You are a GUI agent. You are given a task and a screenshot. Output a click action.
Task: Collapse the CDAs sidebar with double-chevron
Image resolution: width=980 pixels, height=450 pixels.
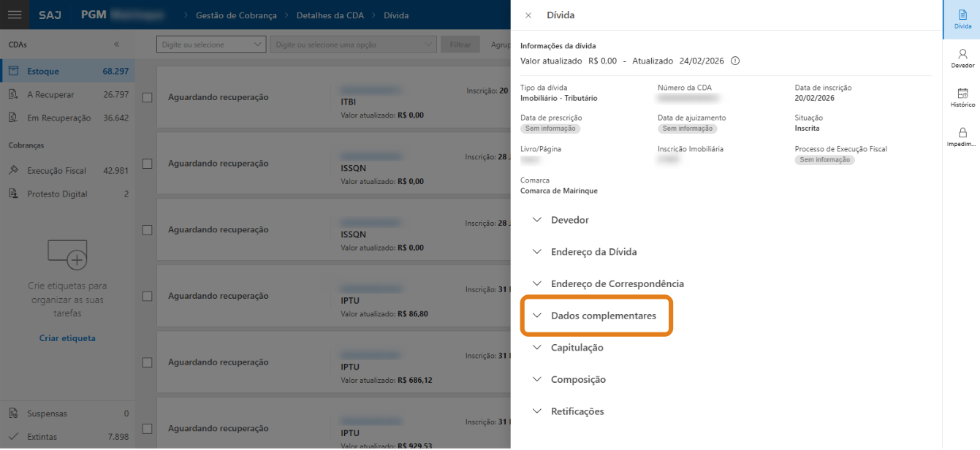pyautogui.click(x=117, y=45)
